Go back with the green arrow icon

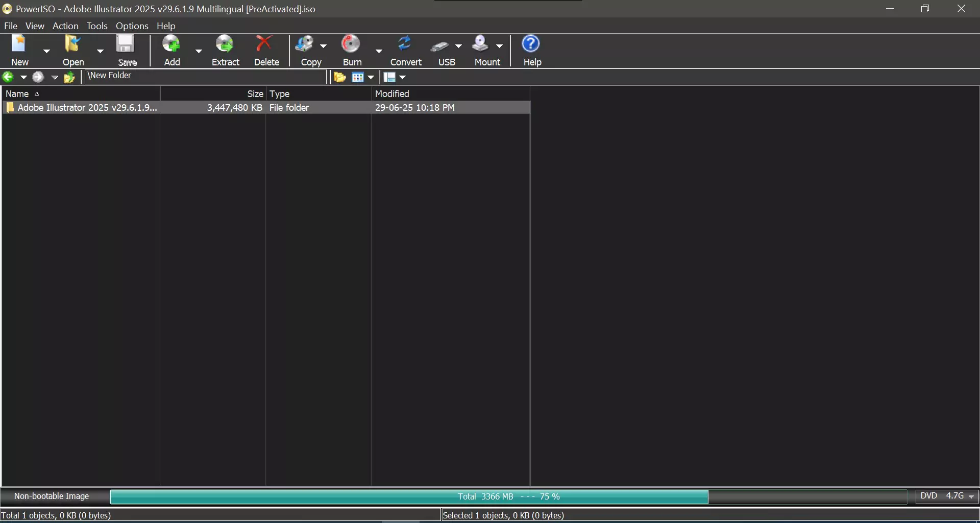tap(8, 77)
